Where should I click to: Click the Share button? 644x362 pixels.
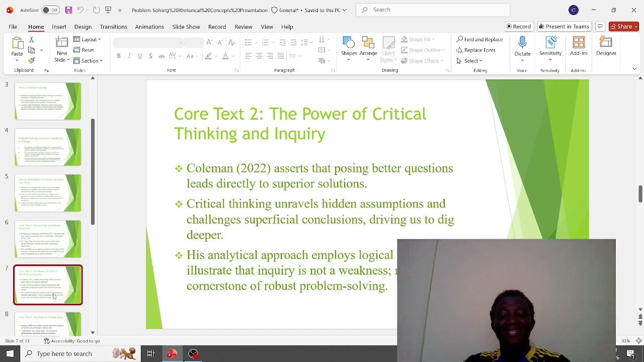(624, 27)
